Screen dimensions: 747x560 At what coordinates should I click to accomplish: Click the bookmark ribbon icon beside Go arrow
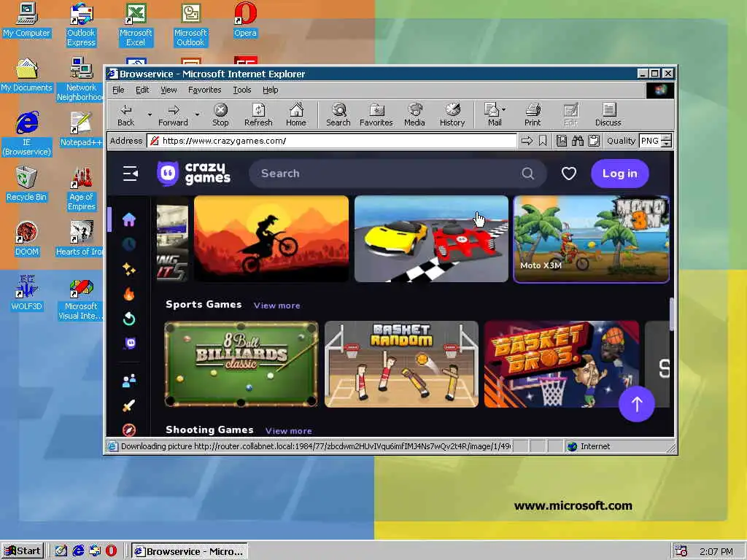point(543,141)
